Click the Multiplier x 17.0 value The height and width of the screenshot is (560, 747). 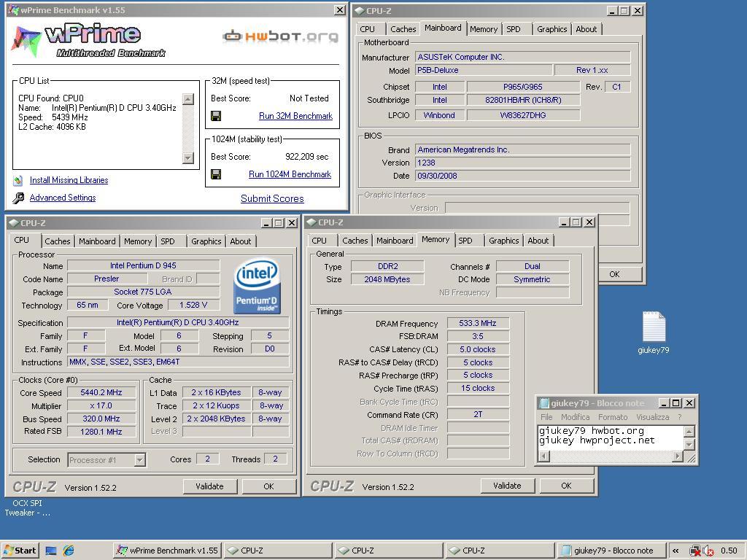click(101, 405)
